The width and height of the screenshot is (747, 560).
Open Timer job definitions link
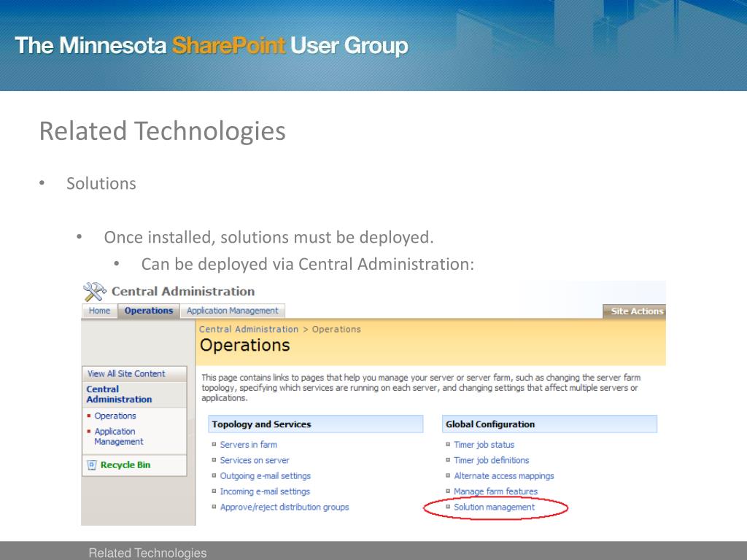click(x=492, y=461)
